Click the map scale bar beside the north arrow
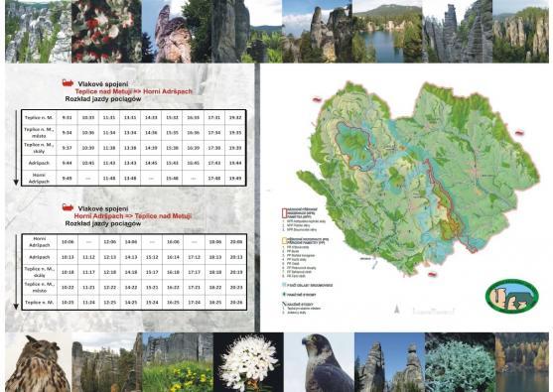The width and height of the screenshot is (553, 392). tap(434, 312)
